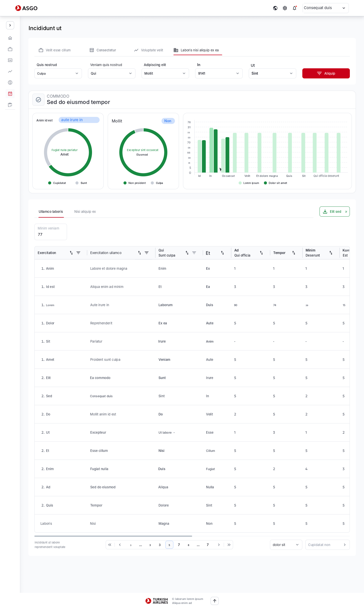The height and width of the screenshot is (609, 364).
Task: Click the Cupidatat non button
Action: pos(328,545)
